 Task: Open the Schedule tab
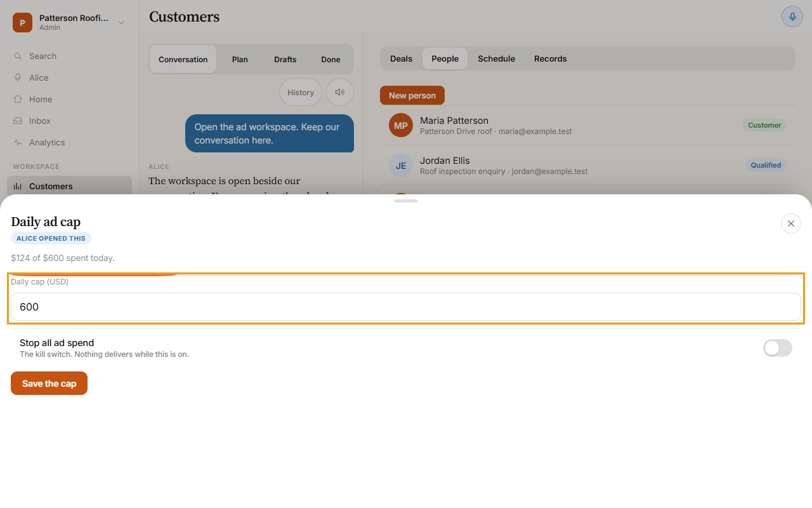496,58
